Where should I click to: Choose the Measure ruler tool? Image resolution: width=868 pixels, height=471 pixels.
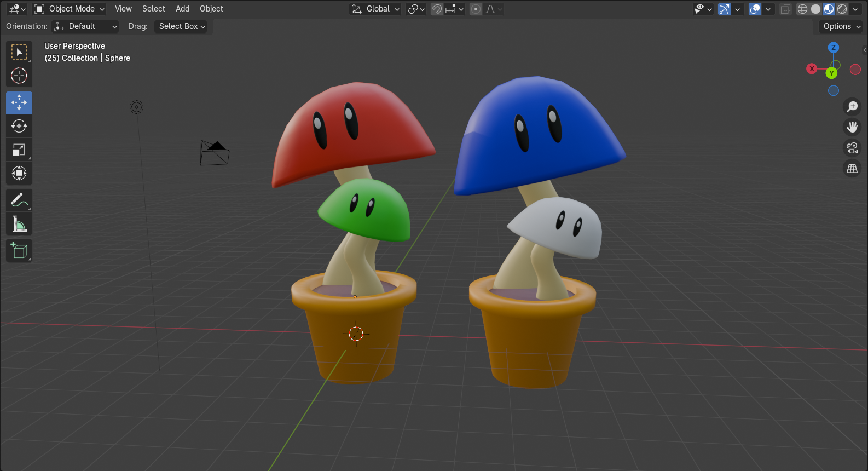coord(19,223)
